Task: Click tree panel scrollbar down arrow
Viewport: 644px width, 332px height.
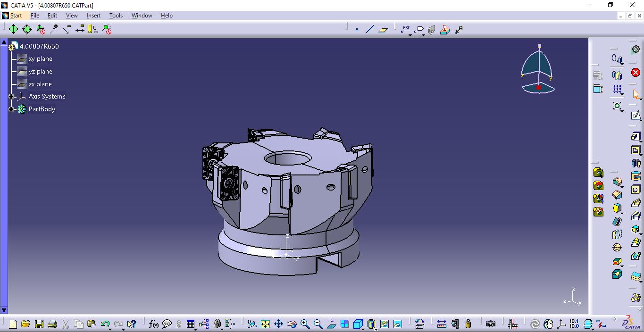Action: tap(4, 310)
